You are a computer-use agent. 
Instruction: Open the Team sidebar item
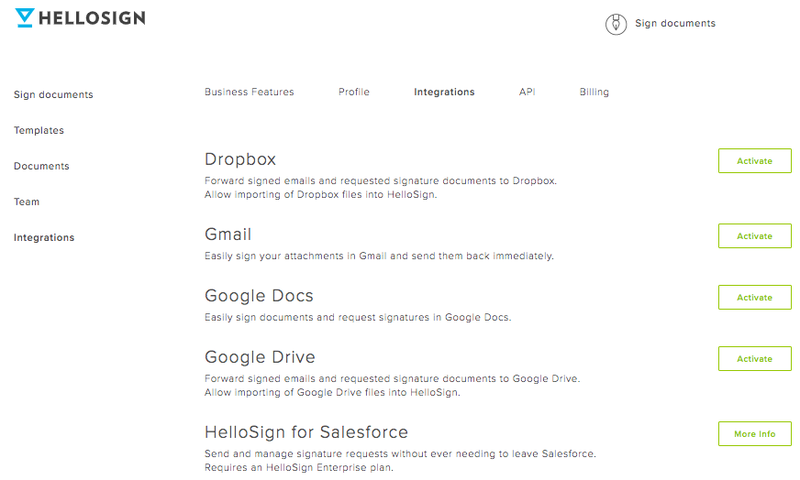click(x=27, y=202)
